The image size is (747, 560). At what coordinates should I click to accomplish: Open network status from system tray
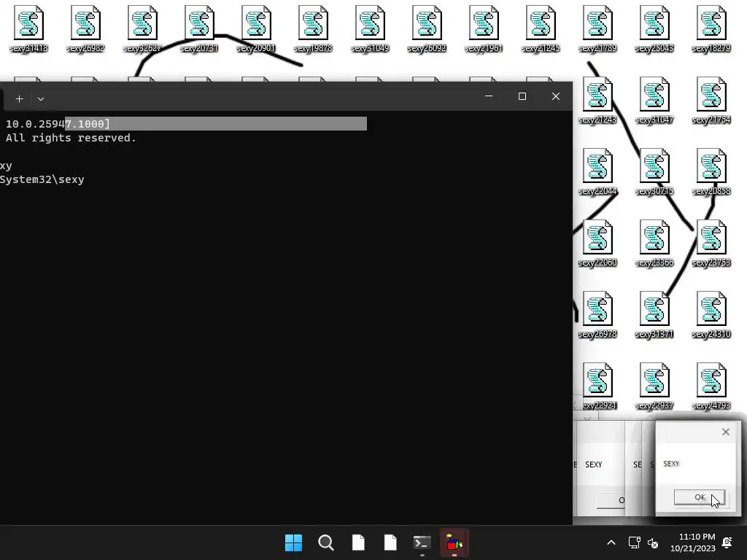(x=634, y=542)
